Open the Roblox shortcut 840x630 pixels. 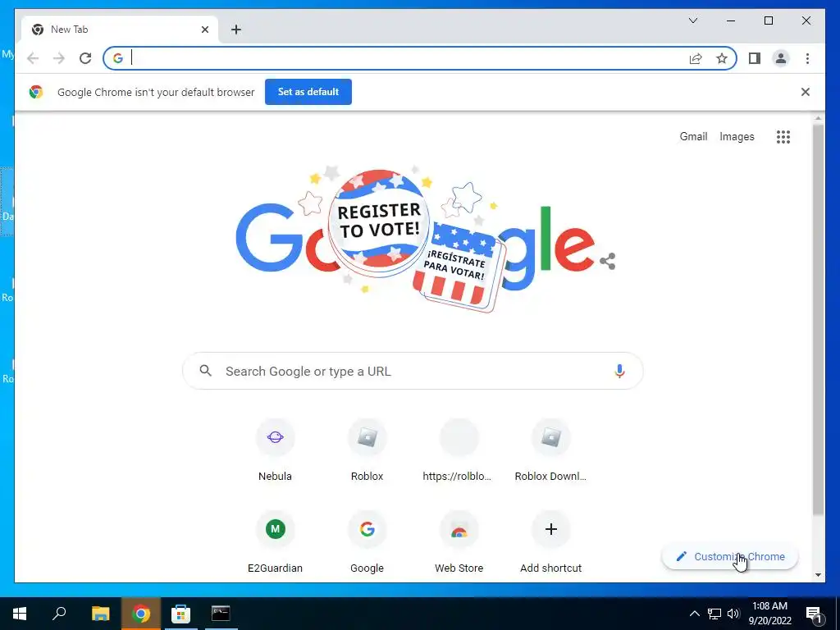(367, 451)
